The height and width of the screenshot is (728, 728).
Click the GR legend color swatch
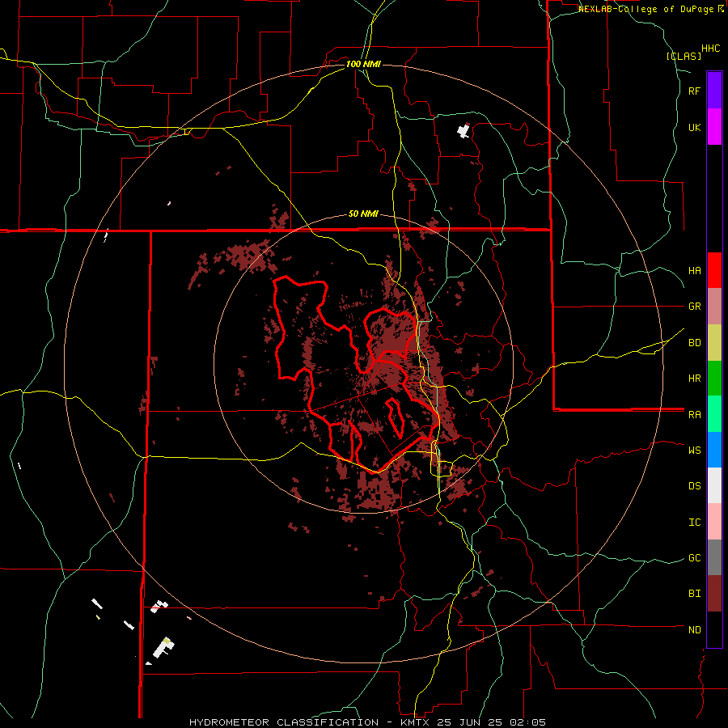point(714,306)
